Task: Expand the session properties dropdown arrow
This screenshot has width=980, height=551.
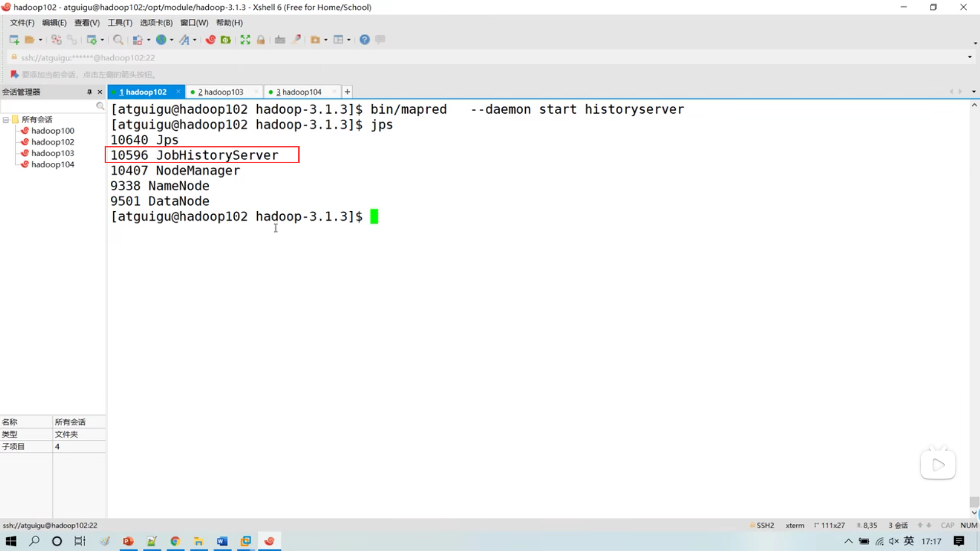Action: click(x=102, y=40)
